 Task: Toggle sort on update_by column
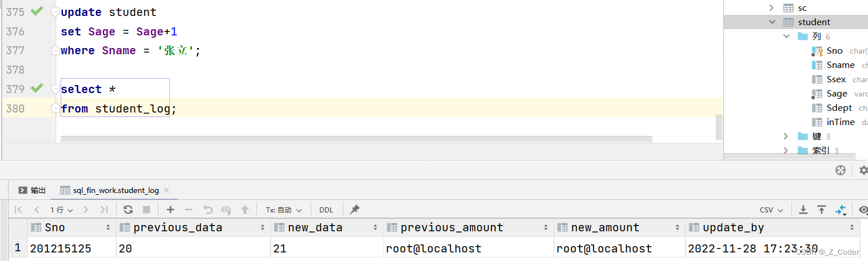click(852, 227)
